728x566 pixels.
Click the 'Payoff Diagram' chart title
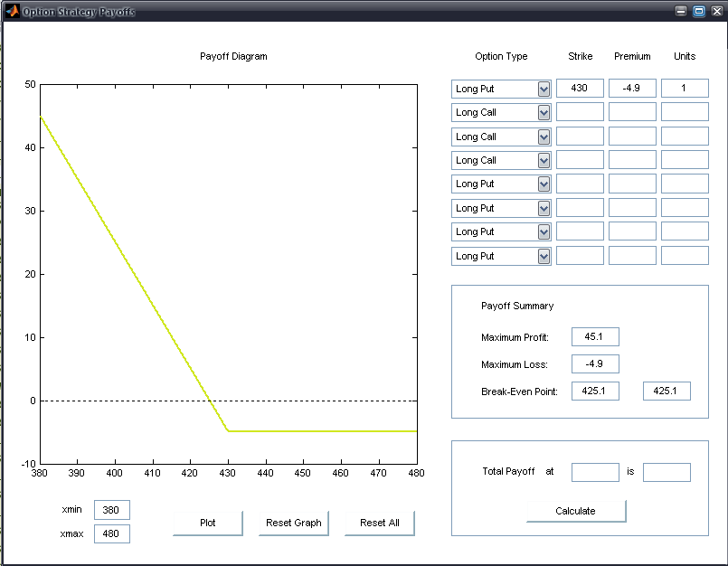pyautogui.click(x=233, y=56)
